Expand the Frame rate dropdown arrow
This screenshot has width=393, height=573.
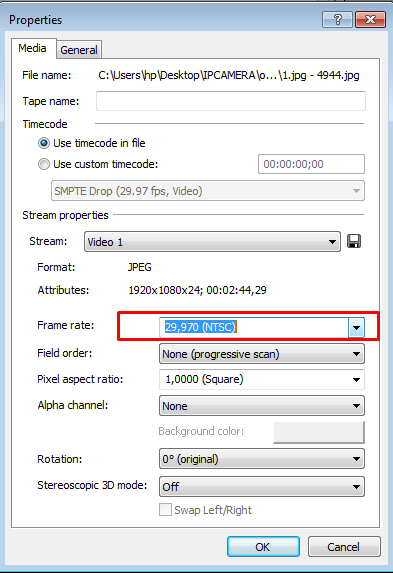click(356, 327)
